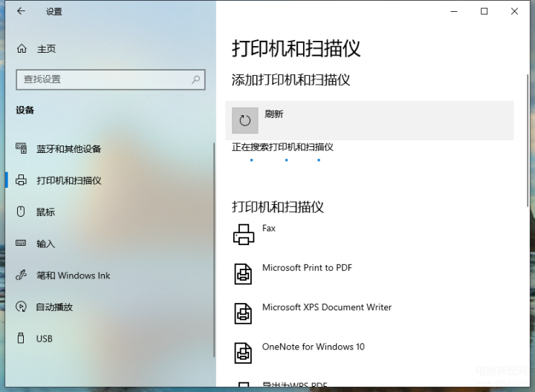Screen dimensions: 535x392
Task: Click the 刷新 refresh label
Action: [273, 114]
